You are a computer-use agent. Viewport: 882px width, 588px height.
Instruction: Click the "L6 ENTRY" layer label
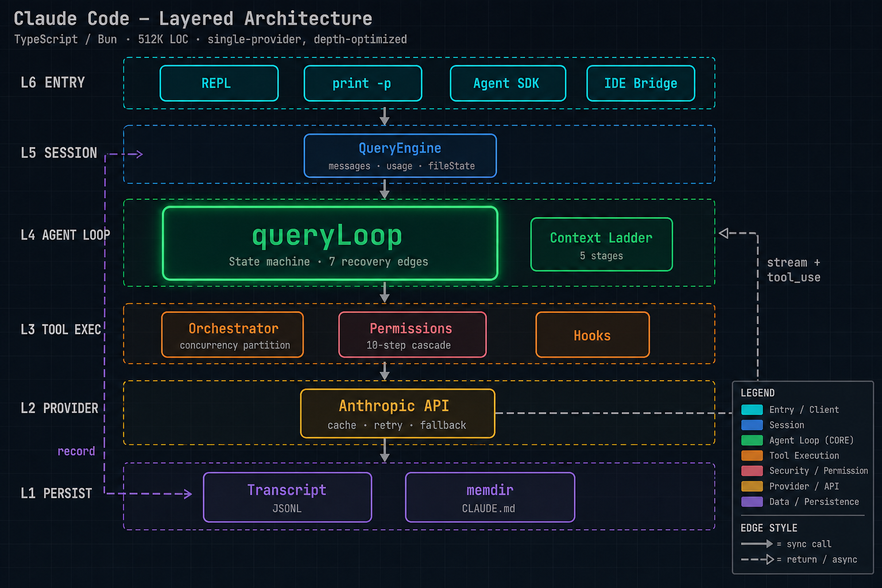pyautogui.click(x=53, y=83)
